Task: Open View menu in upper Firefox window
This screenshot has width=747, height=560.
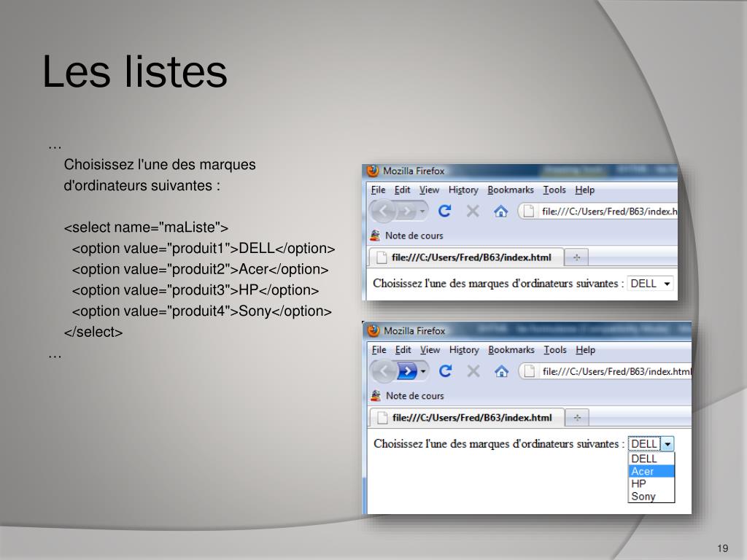Action: click(x=429, y=190)
